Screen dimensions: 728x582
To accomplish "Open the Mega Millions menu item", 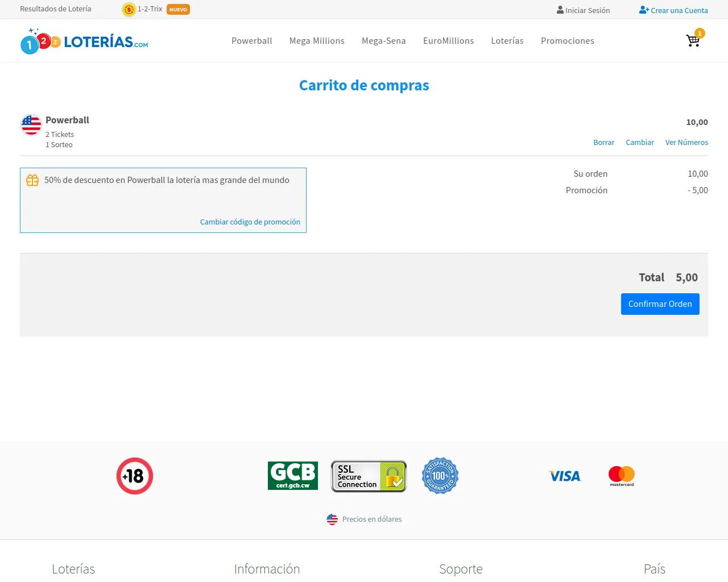I will pyautogui.click(x=317, y=41).
